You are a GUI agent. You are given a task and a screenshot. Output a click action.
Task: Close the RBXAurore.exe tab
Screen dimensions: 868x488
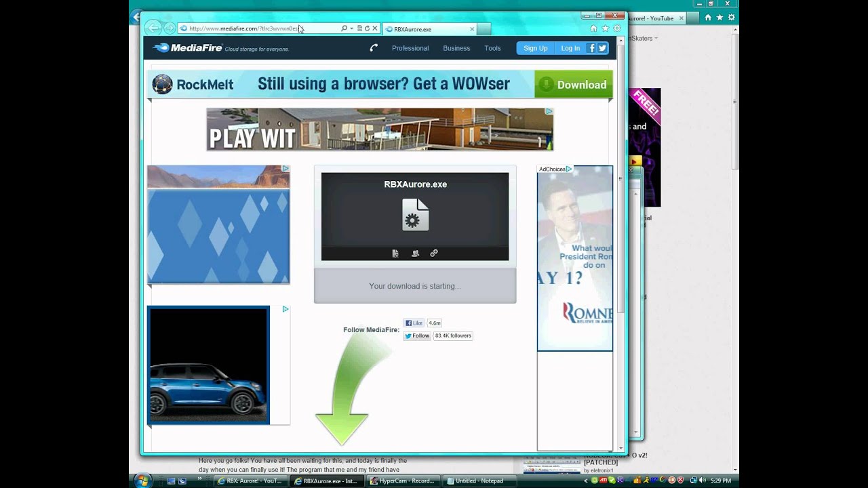(472, 29)
